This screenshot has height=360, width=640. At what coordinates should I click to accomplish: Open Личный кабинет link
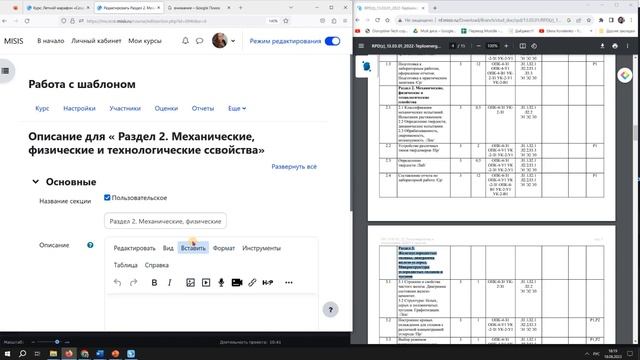[x=96, y=41]
